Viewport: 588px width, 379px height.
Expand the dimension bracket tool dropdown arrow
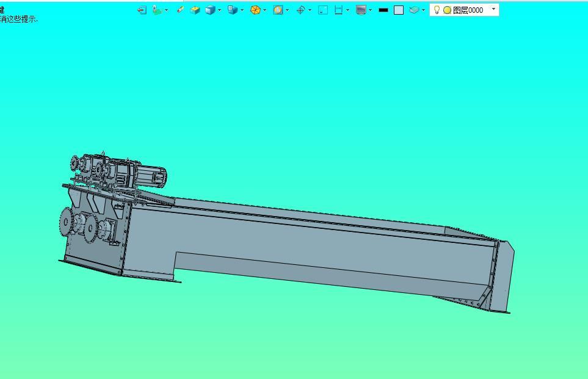tap(348, 10)
